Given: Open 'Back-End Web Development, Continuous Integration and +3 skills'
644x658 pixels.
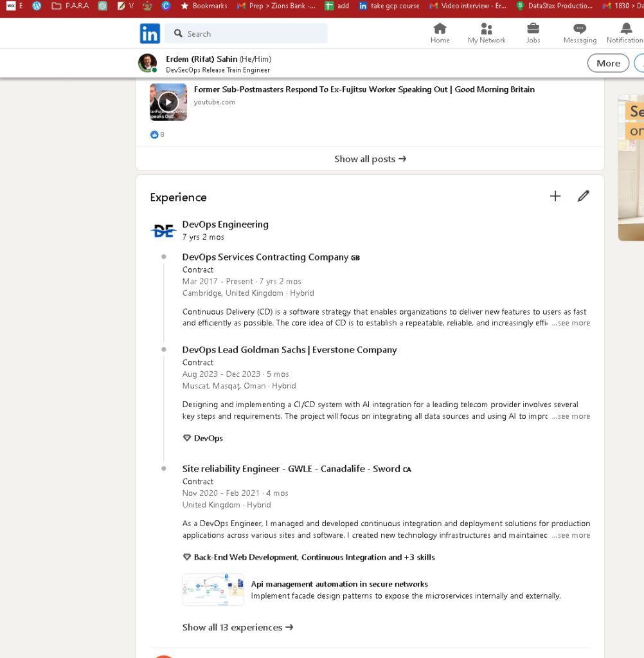Looking at the screenshot, I should pyautogui.click(x=314, y=557).
